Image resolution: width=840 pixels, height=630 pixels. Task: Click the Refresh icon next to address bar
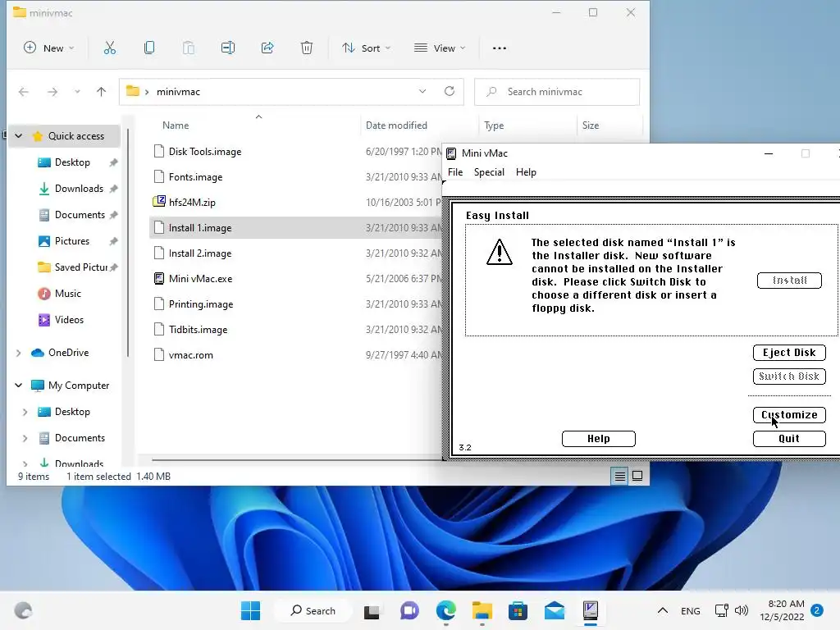point(450,91)
